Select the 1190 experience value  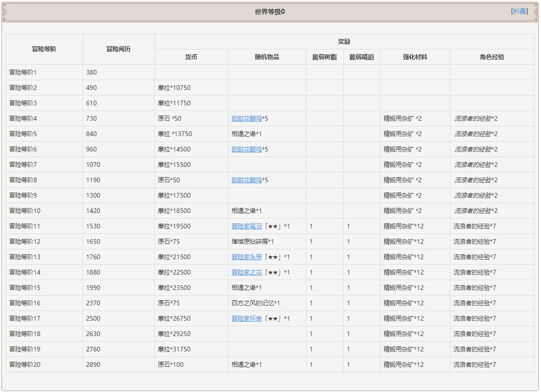(93, 180)
